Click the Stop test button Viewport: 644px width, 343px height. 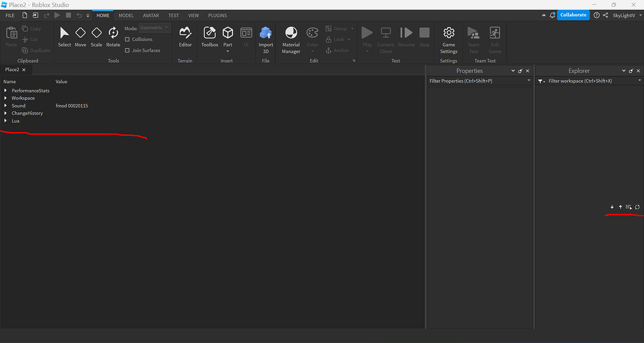click(x=424, y=33)
